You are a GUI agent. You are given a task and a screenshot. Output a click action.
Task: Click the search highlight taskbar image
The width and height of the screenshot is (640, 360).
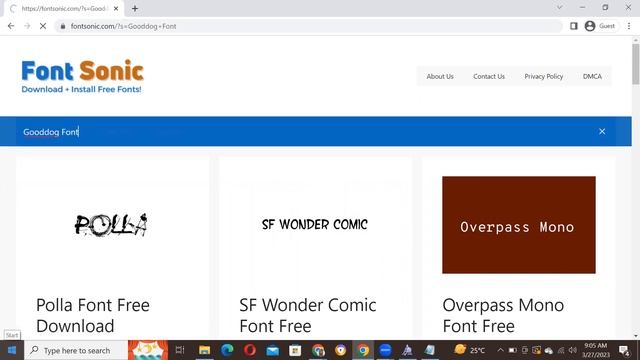pyautogui.click(x=148, y=350)
